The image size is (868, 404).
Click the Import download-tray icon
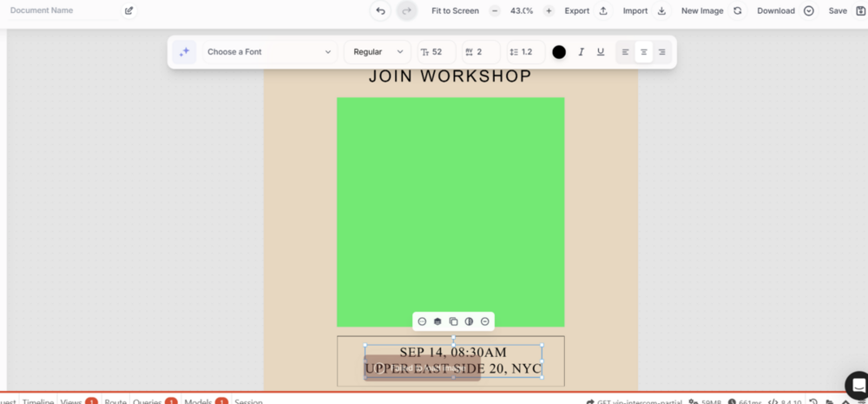(661, 10)
